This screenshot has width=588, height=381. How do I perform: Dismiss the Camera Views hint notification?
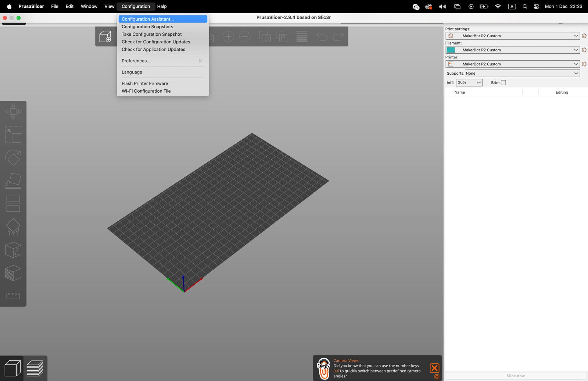[x=434, y=368]
